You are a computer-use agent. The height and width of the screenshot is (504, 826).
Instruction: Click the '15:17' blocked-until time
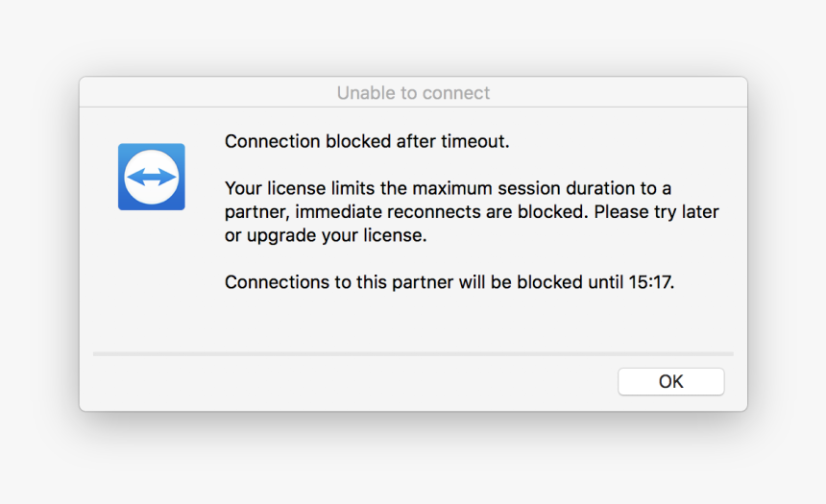[x=649, y=281]
